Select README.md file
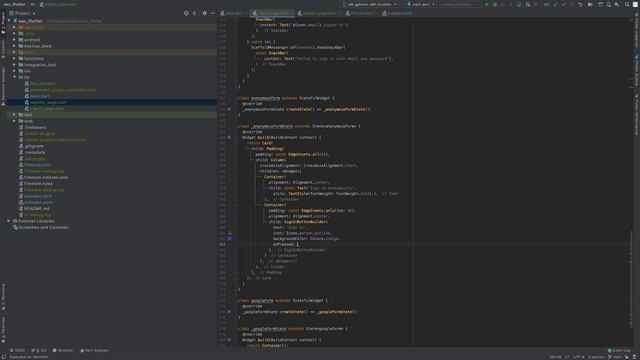 [x=37, y=209]
